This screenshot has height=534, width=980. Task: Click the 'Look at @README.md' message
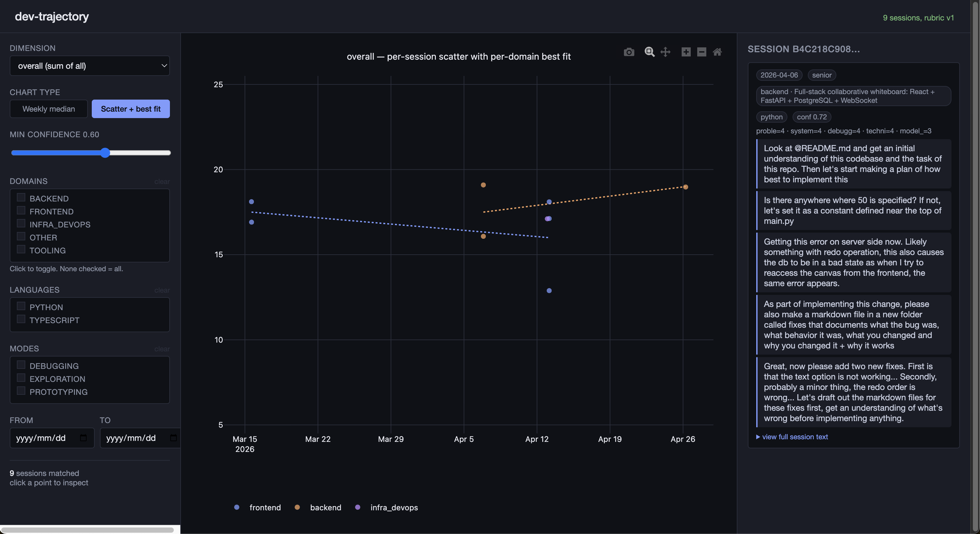click(x=854, y=164)
